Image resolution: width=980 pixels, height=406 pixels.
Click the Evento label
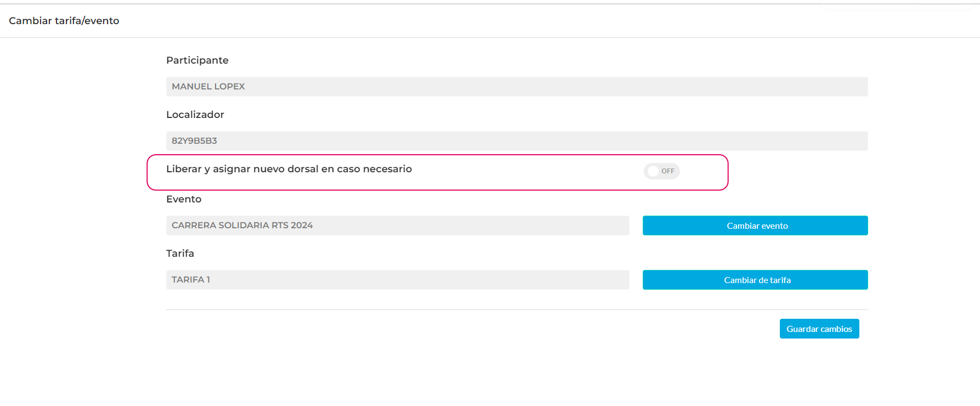click(184, 199)
